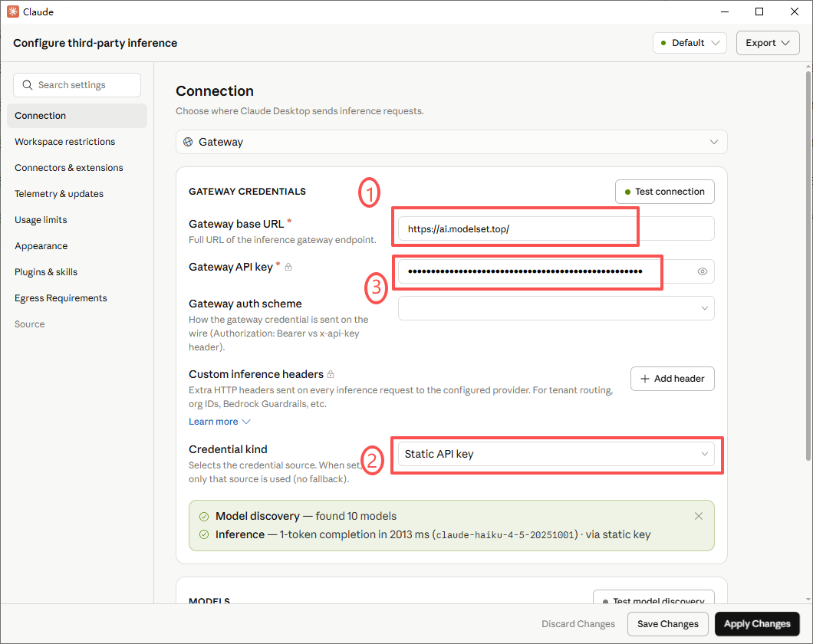
Task: Click 'Configure third-party inference' title
Action: [95, 43]
